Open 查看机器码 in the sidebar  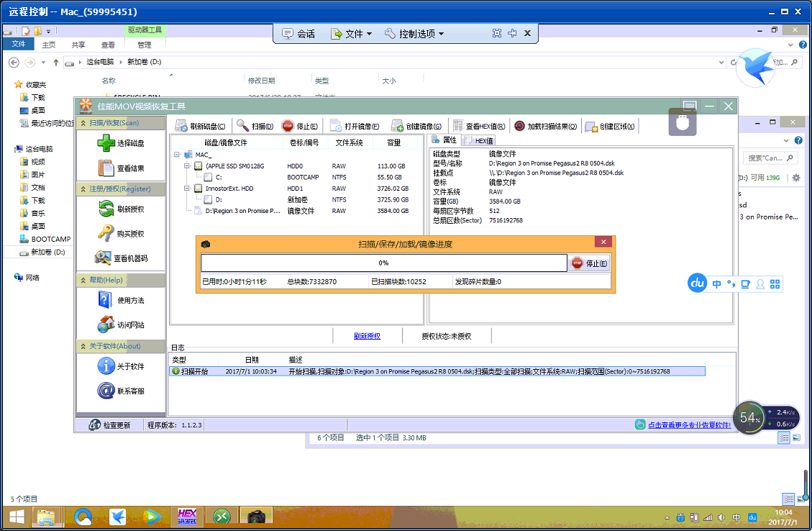click(121, 258)
